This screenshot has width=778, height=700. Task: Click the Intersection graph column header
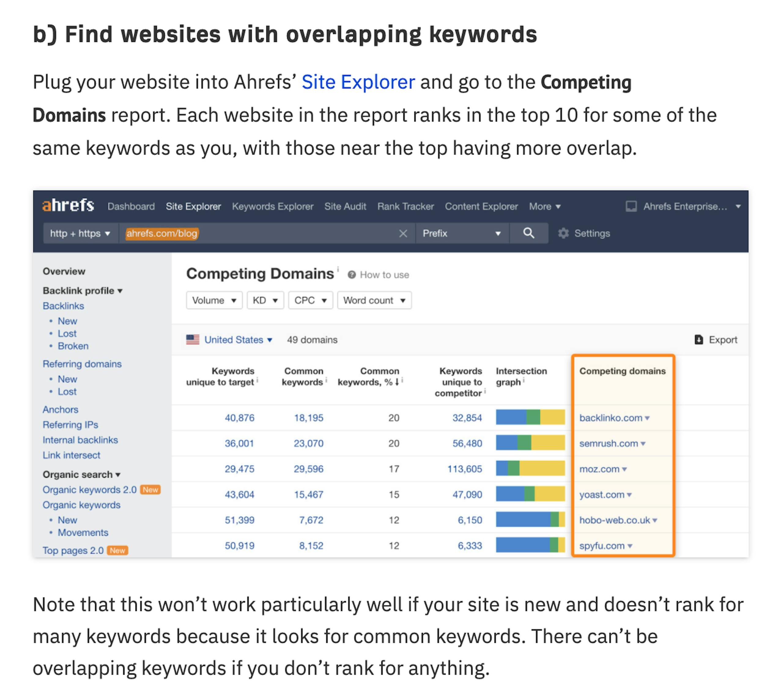pos(521,377)
